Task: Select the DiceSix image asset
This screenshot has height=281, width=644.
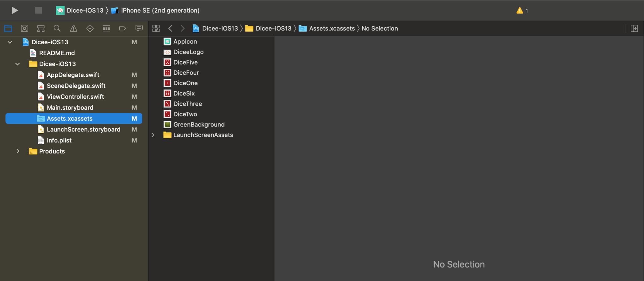Action: (184, 93)
